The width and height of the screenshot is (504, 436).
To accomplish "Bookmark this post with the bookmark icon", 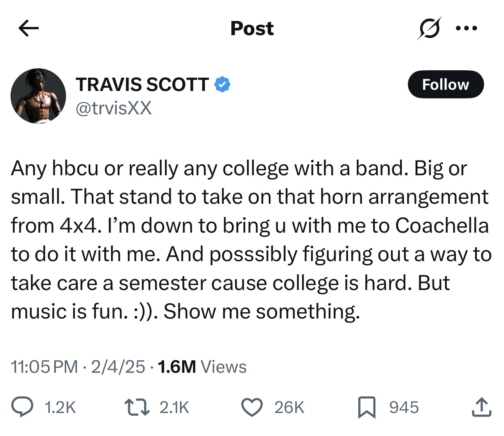I will [366, 407].
